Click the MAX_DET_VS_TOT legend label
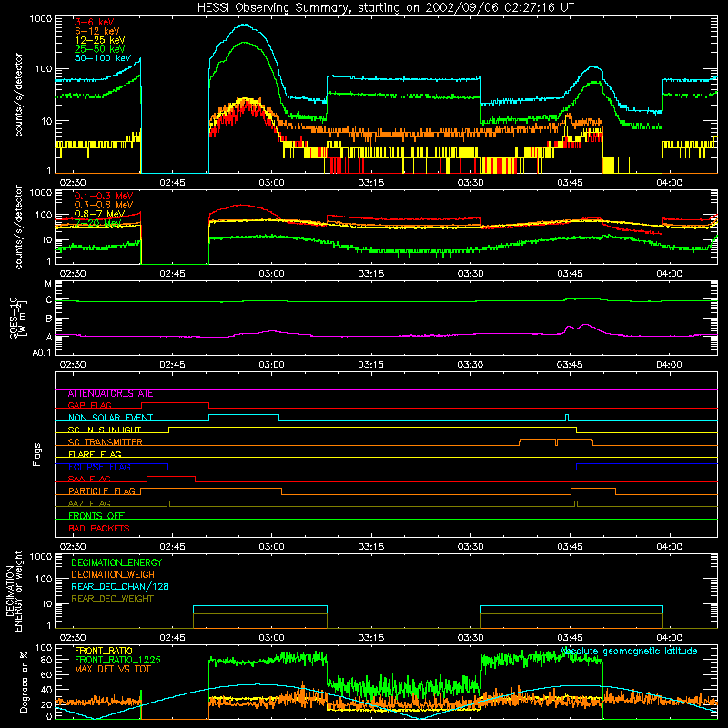Viewport: 728px width, 728px height. [112, 669]
